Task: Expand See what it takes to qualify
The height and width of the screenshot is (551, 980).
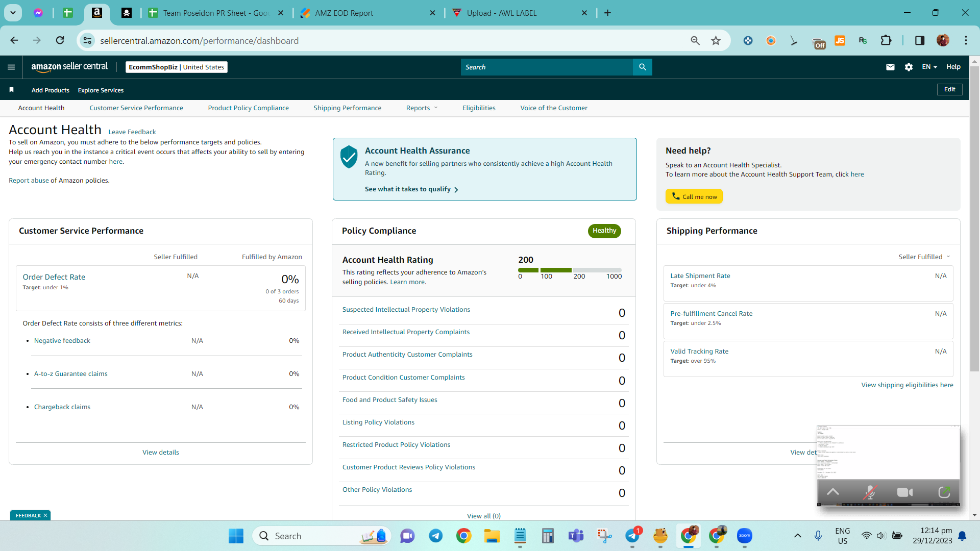Action: click(x=411, y=189)
